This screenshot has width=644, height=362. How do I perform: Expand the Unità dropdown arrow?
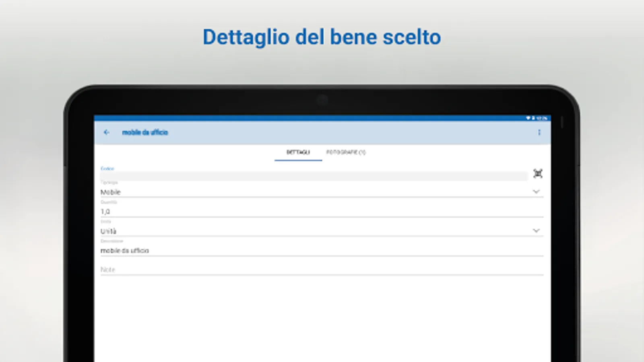pyautogui.click(x=536, y=231)
